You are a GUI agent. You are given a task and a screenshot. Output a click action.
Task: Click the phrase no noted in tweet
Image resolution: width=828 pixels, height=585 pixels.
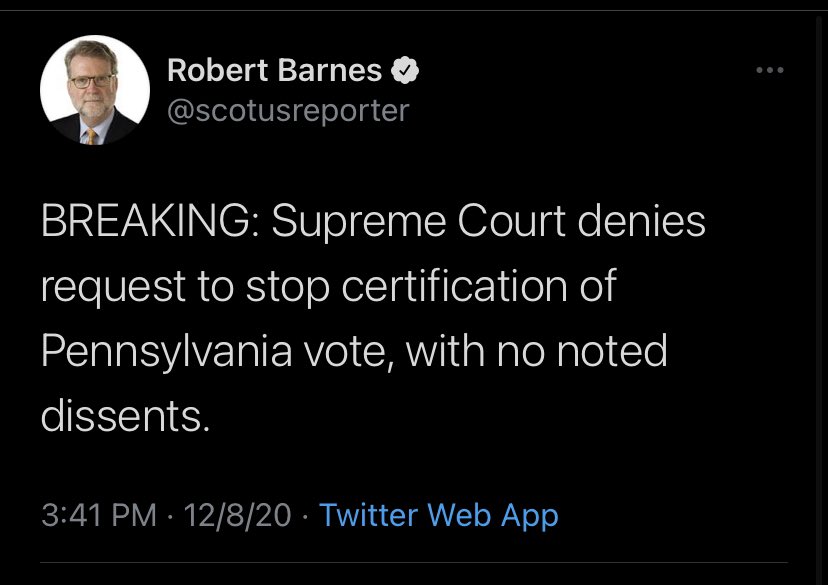582,351
